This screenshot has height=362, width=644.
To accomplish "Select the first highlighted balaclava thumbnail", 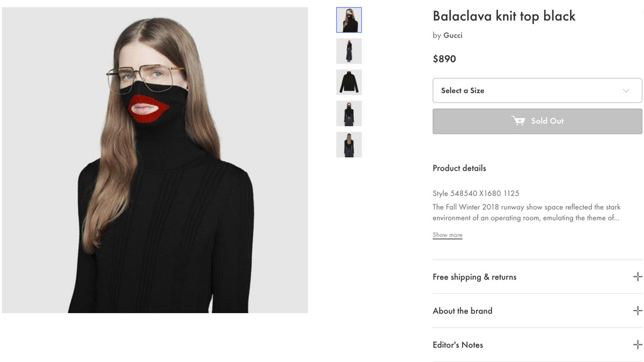I will [x=349, y=20].
